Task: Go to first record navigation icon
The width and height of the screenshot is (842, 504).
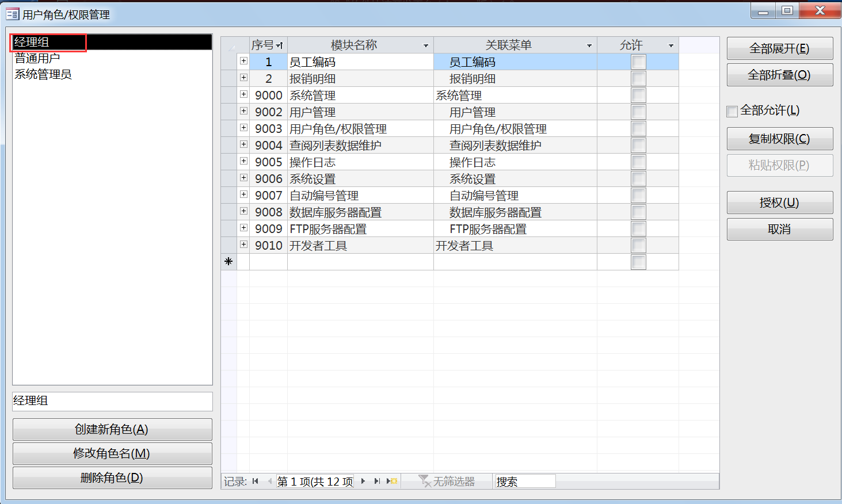Action: tap(256, 482)
